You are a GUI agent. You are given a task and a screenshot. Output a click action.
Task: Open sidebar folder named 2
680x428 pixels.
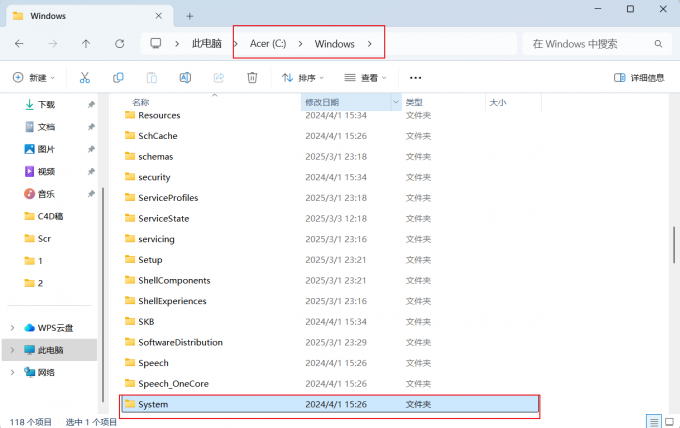(40, 283)
